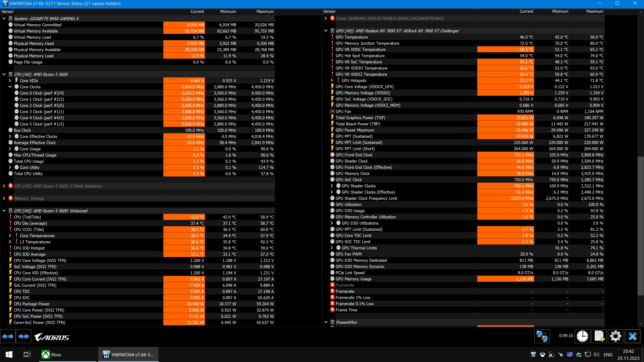Open the remote network monitoring icon

pyautogui.click(x=542, y=336)
